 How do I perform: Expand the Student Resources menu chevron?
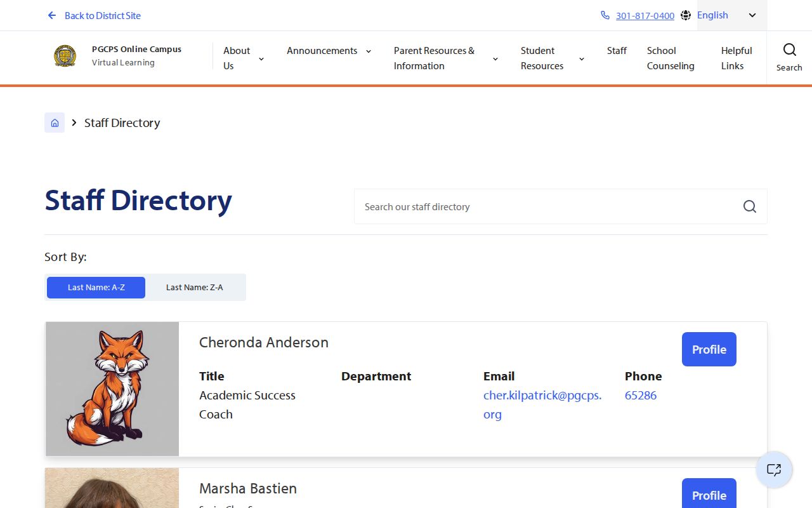coord(582,59)
